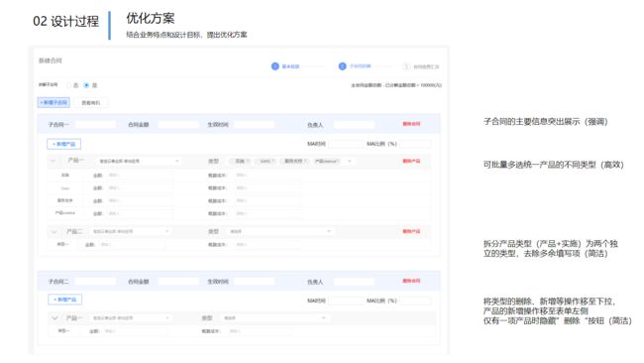Focus 金额 input in 服务支持 row
Viewport: 644px width, 363px height.
139,200
